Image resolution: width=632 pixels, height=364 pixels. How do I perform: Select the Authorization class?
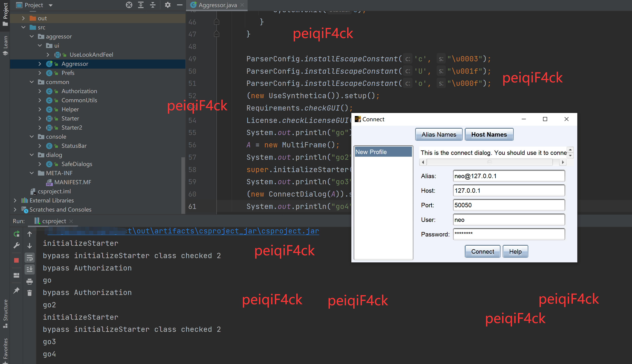pyautogui.click(x=79, y=91)
